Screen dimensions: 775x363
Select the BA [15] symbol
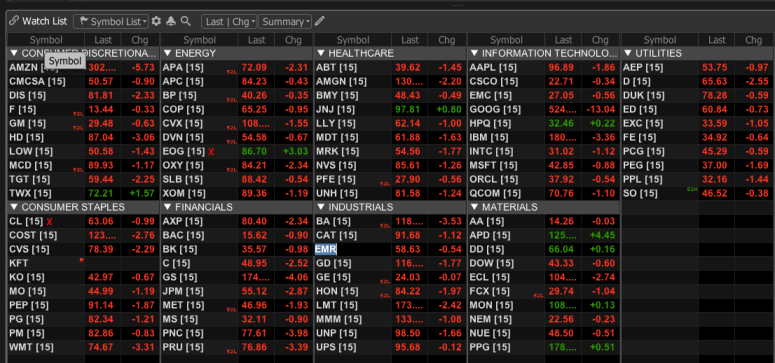point(333,221)
